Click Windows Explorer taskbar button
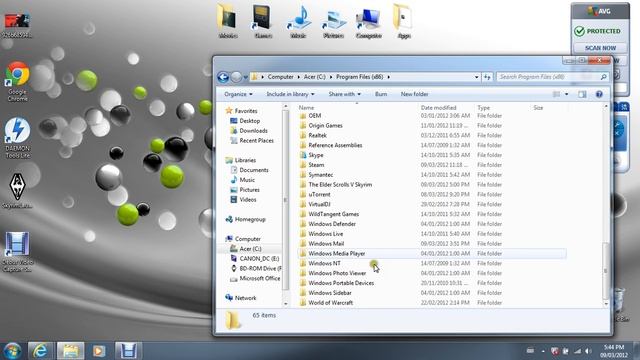 pos(70,351)
